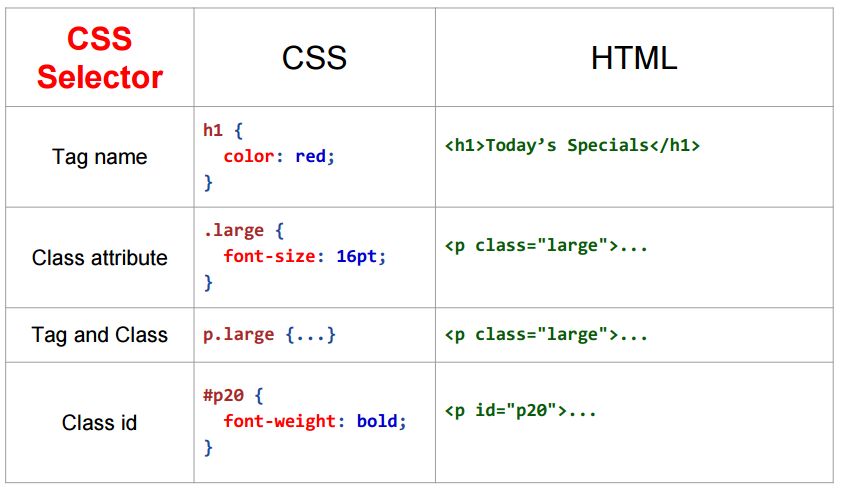
Task: Click the '.large {' selector code
Action: 243,230
